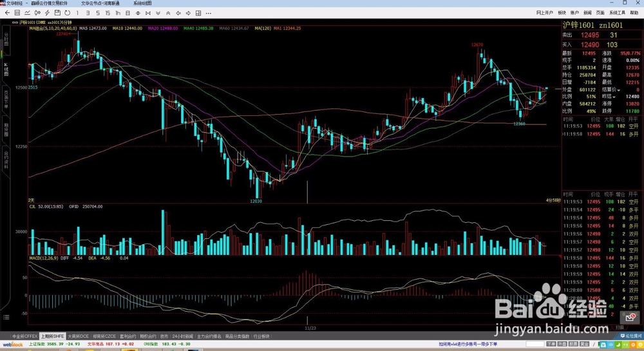The height and width of the screenshot is (351, 644).
Task: Open the more options ellipsis
Action: pyautogui.click(x=209, y=13)
